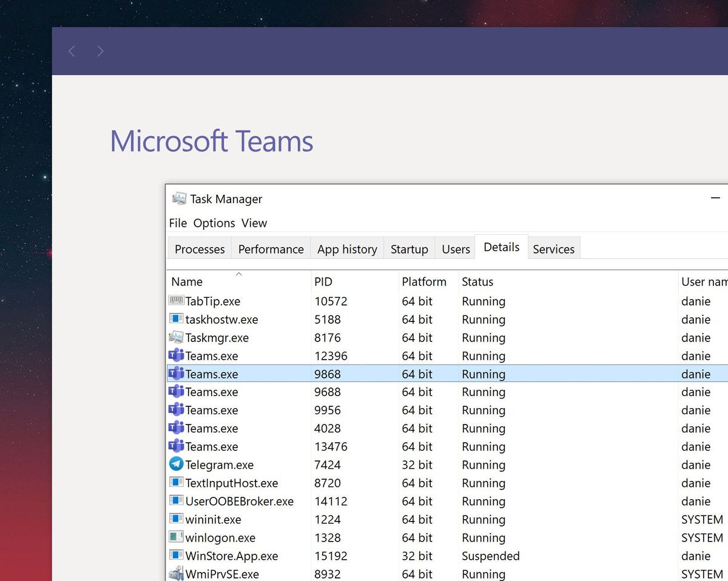
Task: Click the winlogon.exe process icon
Action: tap(176, 537)
